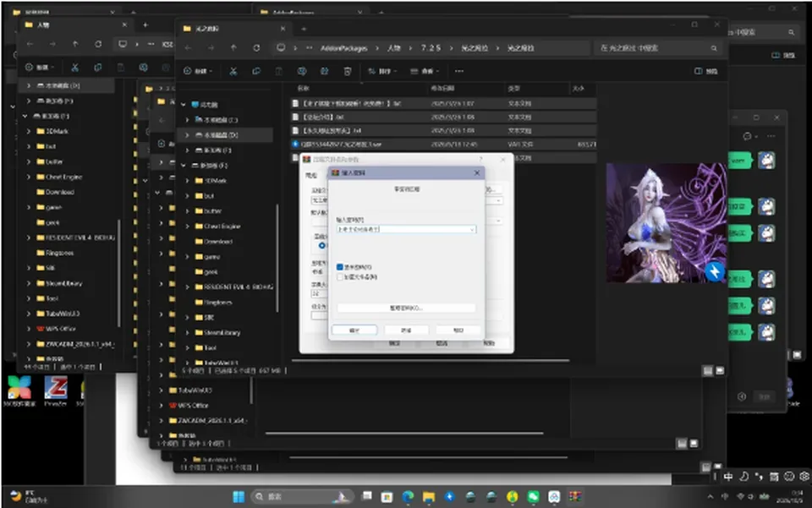This screenshot has height=508, width=812.
Task: Expand Cheat Engine in the front Explorer tree
Action: pyautogui.click(x=188, y=226)
